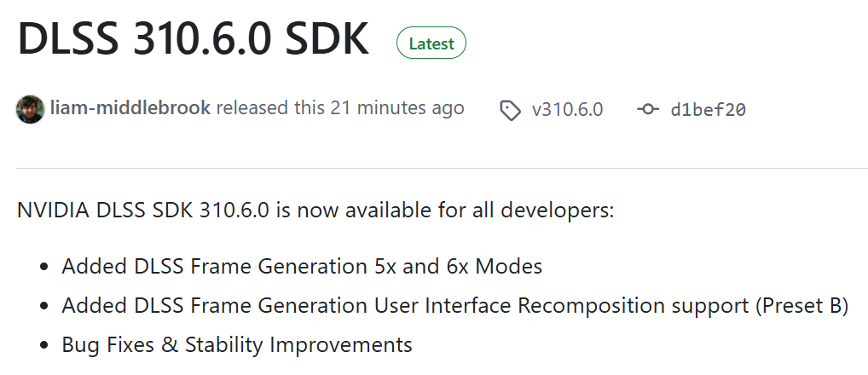Click the tag icon beside v310.6.0
This screenshot has height=375, width=868.
(x=510, y=110)
